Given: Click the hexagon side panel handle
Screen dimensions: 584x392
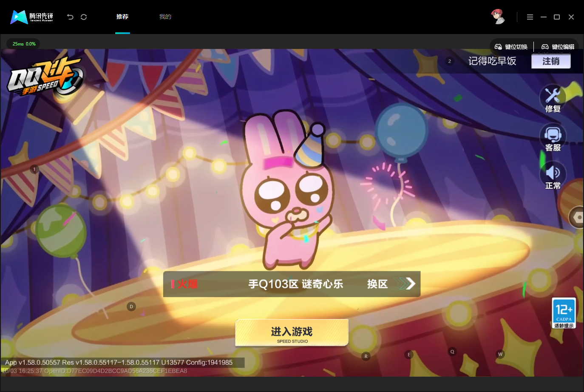Looking at the screenshot, I should 577,217.
